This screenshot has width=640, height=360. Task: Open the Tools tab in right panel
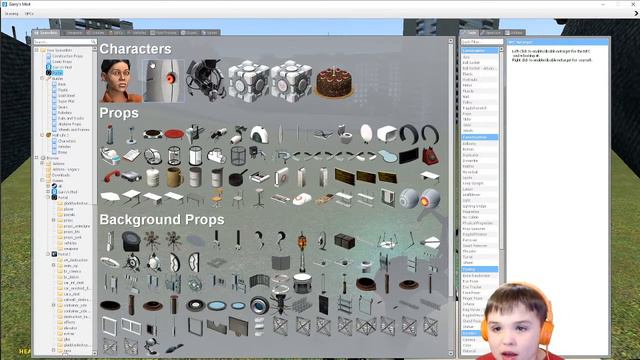click(x=469, y=33)
